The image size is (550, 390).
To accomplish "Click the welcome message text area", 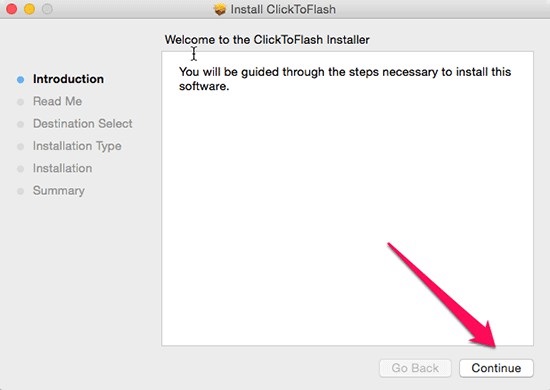I will click(x=347, y=199).
